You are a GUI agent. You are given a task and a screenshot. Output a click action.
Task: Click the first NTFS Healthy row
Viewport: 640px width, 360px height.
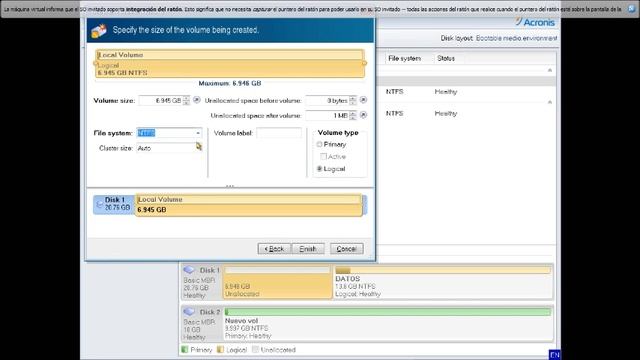click(x=465, y=92)
